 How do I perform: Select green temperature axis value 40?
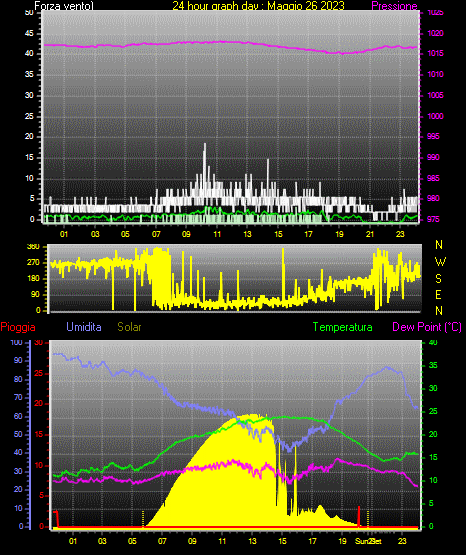(433, 342)
